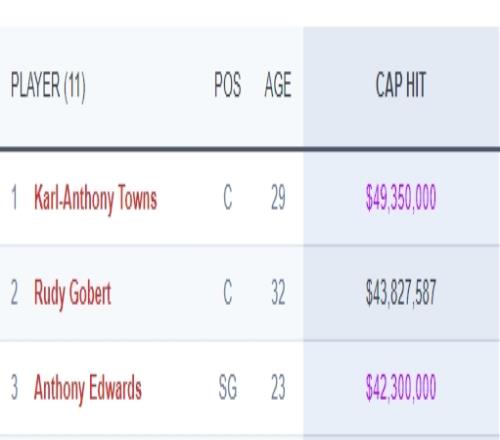
Task: Sort table by POS column header
Action: [228, 85]
